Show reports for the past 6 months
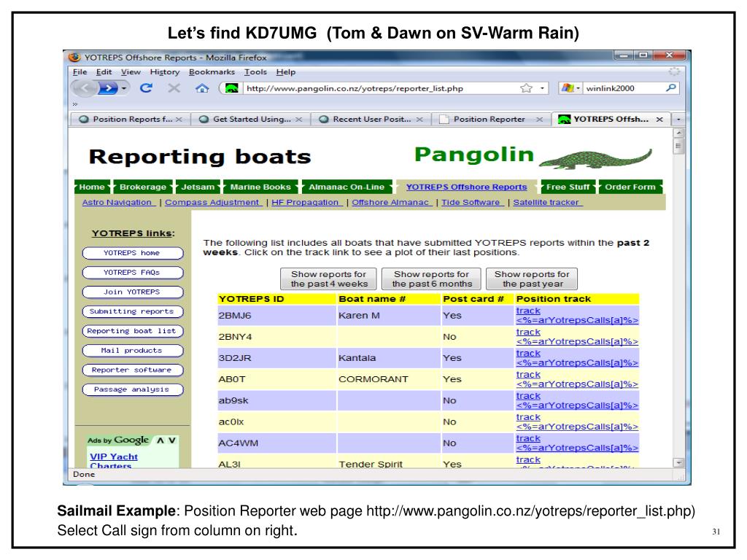The height and width of the screenshot is (560, 747). pos(431,279)
